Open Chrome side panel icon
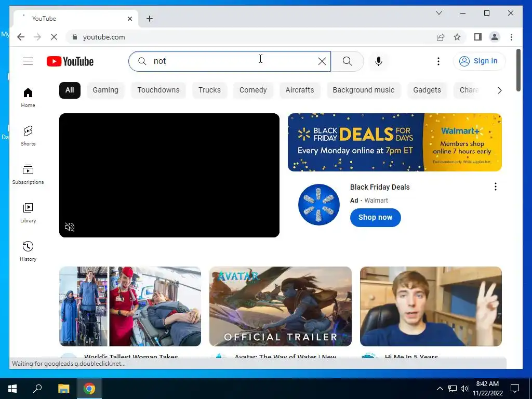 tap(478, 37)
